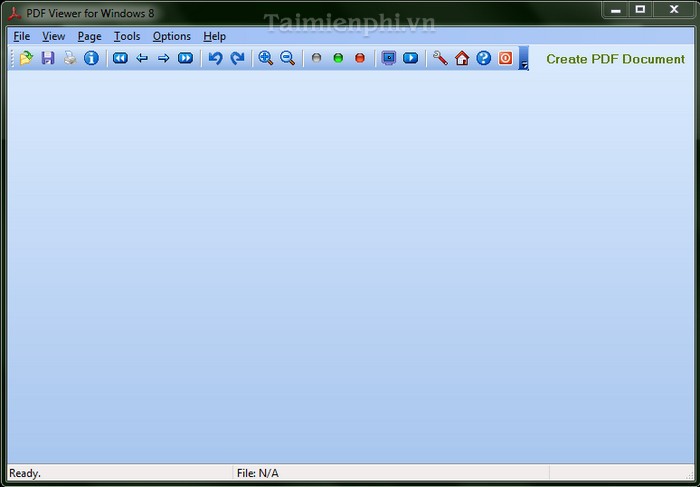Viewport: 700px width, 487px height.
Task: Close the PDF Viewer window
Action: coord(674,10)
